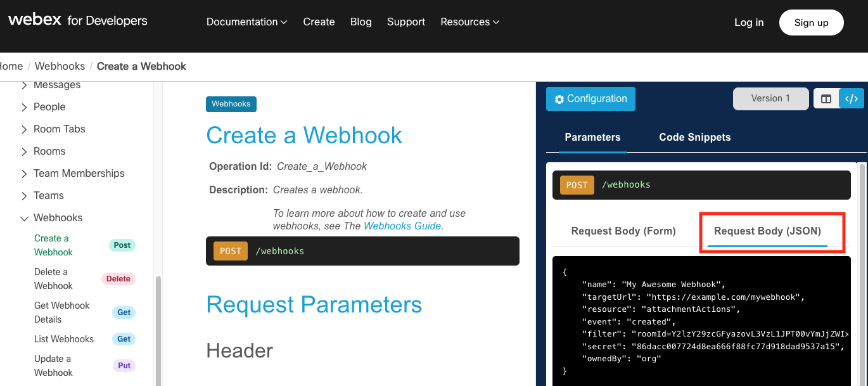The width and height of the screenshot is (868, 386).
Task: Click the Request Parameters heading
Action: pos(314,305)
